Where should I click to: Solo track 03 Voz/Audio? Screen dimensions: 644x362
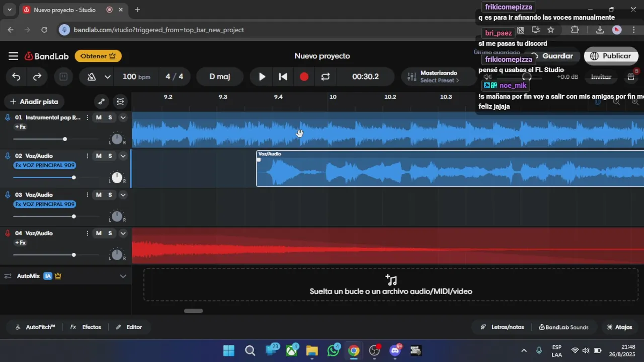(110, 195)
